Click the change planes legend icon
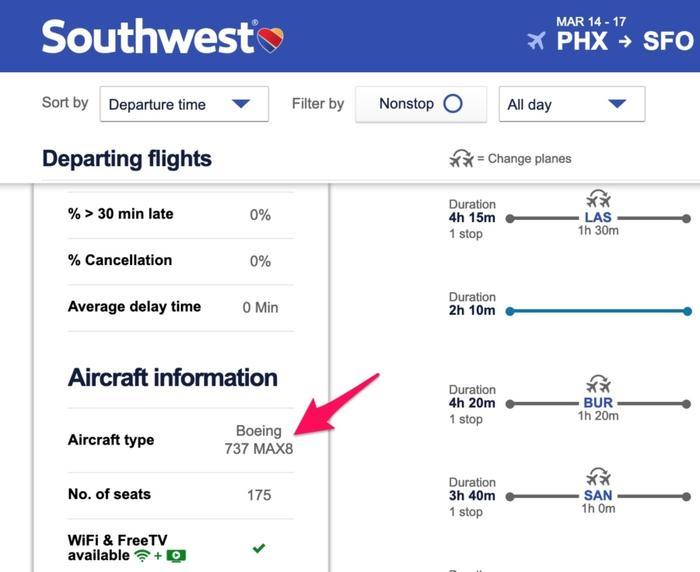 click(461, 159)
